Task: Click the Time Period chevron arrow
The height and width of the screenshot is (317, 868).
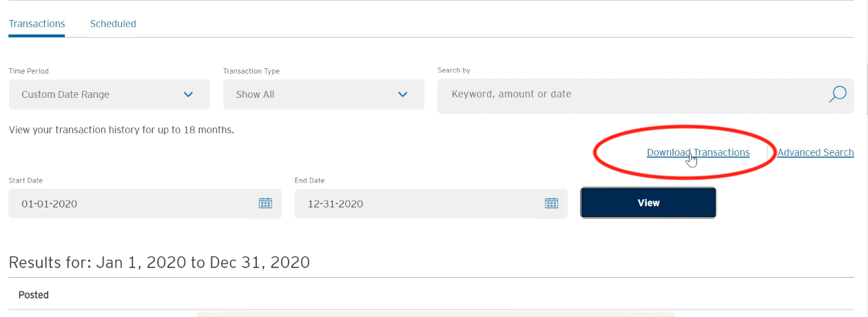Action: [188, 94]
